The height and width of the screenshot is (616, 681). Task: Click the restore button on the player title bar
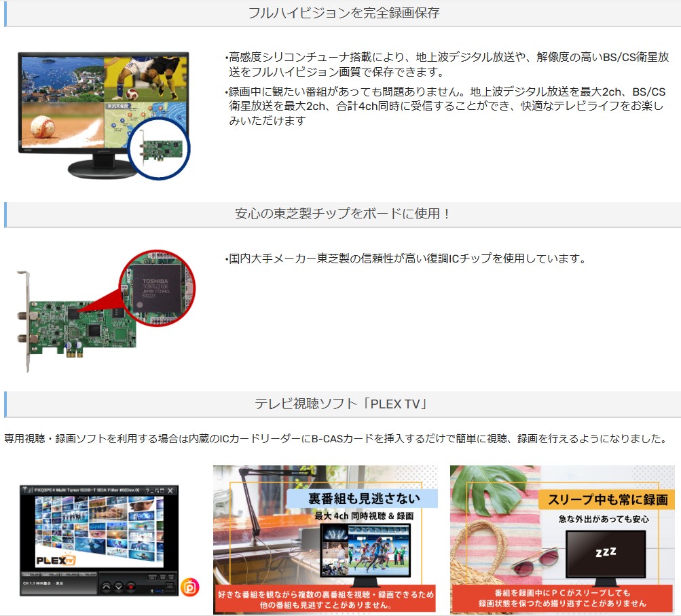(x=158, y=490)
